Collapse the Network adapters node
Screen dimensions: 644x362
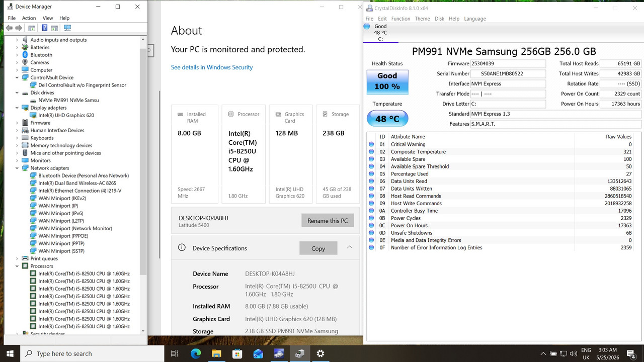point(17,168)
